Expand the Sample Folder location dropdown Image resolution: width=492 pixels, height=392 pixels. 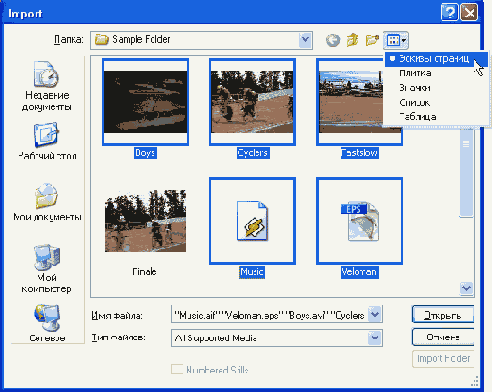305,40
